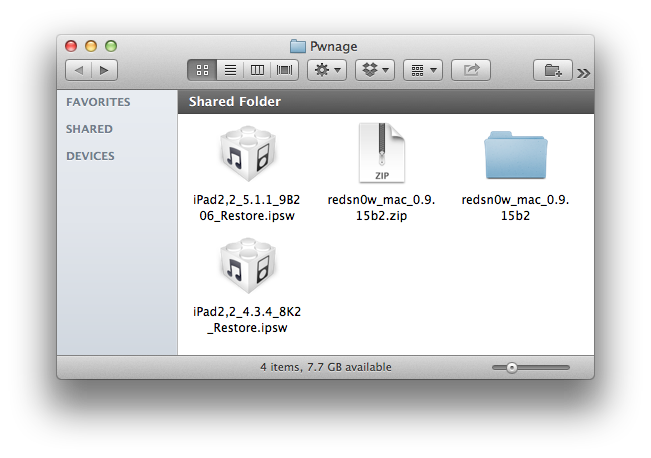Screen dimensions: 651x458
Task: Click the SHARED sidebar heading
Action: pyautogui.click(x=89, y=129)
